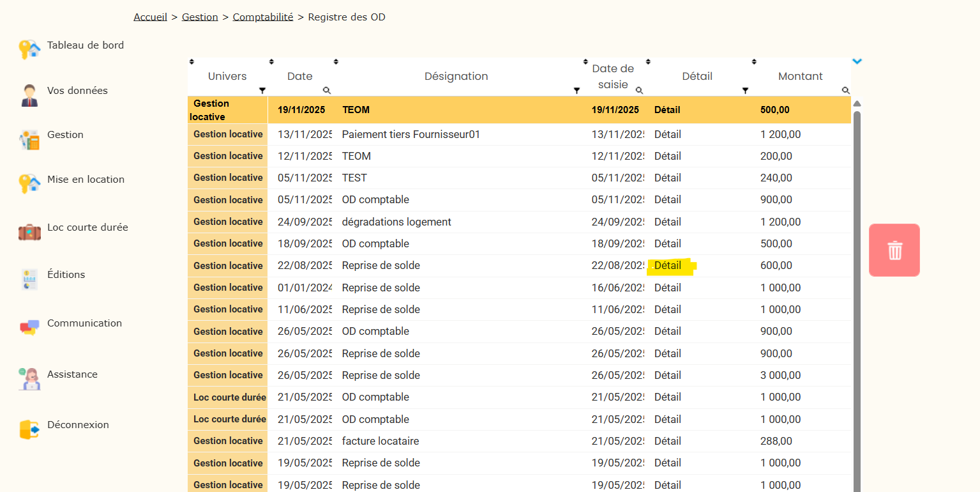The height and width of the screenshot is (492, 980).
Task: Go to Comptabilité in the breadcrumb
Action: tap(262, 17)
